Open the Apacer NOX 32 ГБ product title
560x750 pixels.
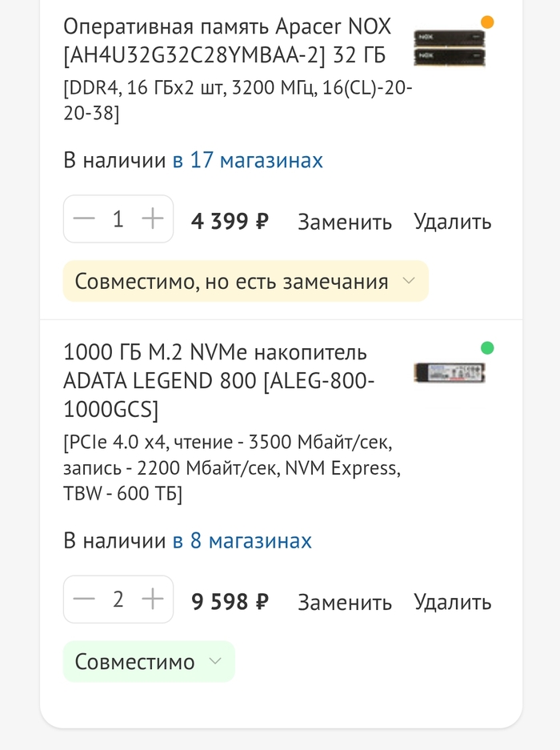tap(227, 41)
